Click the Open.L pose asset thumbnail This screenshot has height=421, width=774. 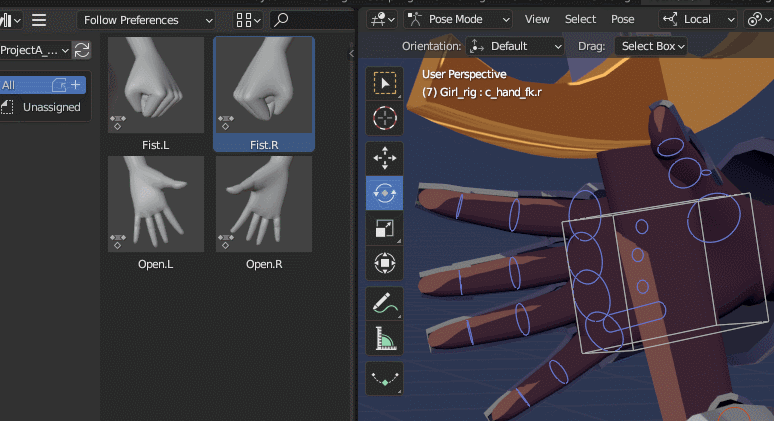click(156, 204)
